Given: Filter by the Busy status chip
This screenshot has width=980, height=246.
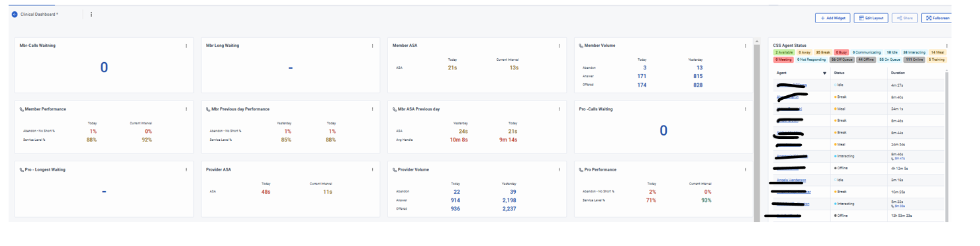Looking at the screenshot, I should (841, 52).
